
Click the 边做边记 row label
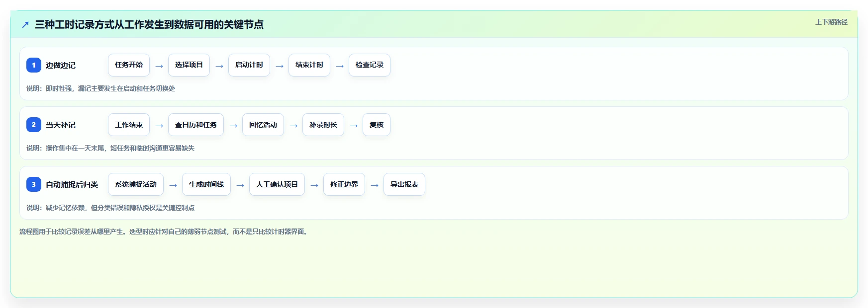pos(61,65)
